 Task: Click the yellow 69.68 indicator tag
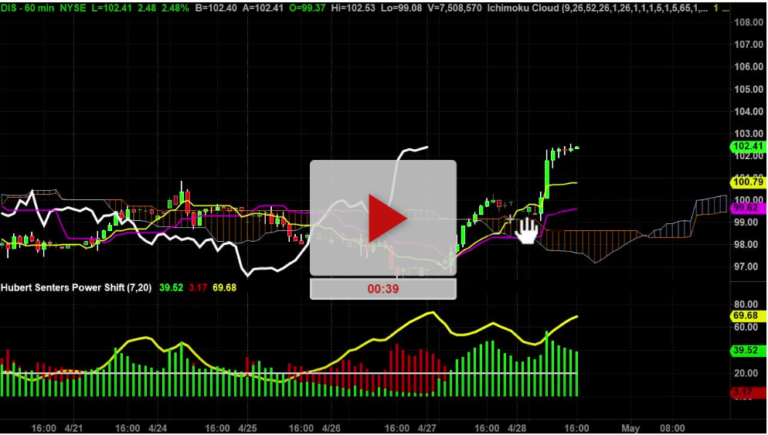pyautogui.click(x=748, y=316)
